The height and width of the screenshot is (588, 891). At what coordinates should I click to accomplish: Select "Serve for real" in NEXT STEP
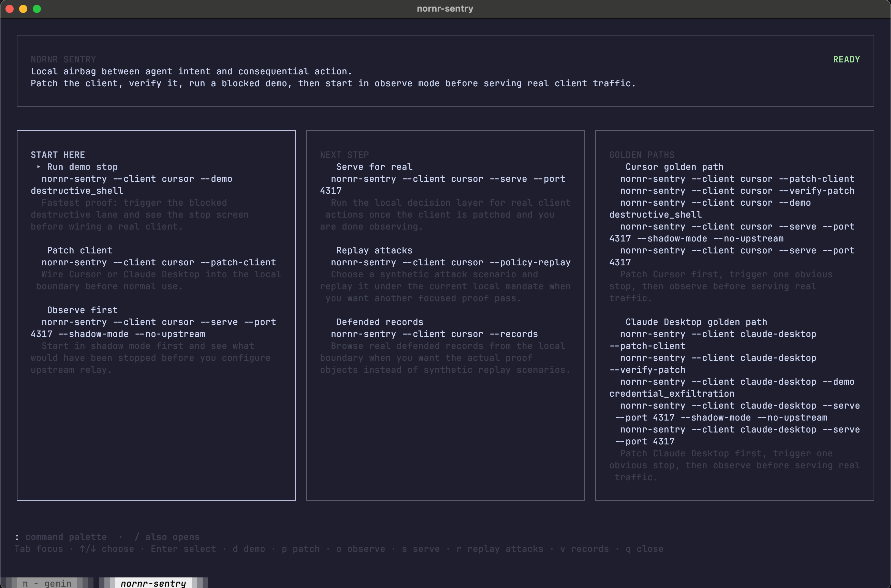[374, 166]
